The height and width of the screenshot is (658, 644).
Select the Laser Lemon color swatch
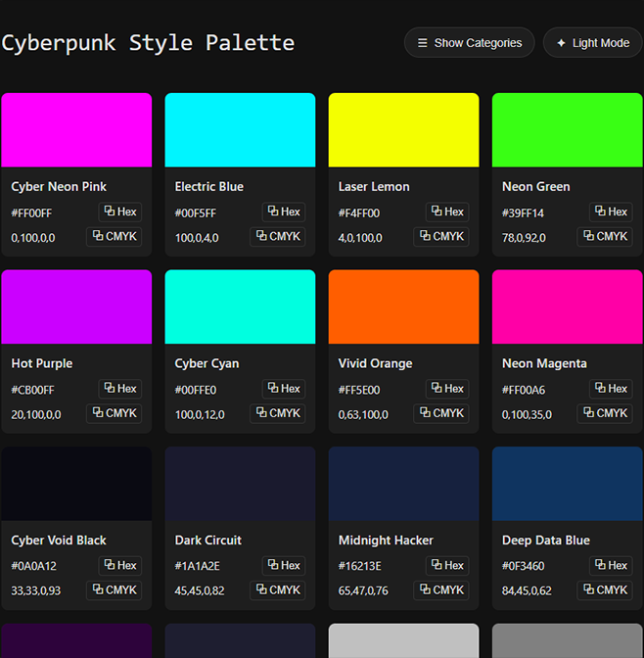(x=403, y=130)
